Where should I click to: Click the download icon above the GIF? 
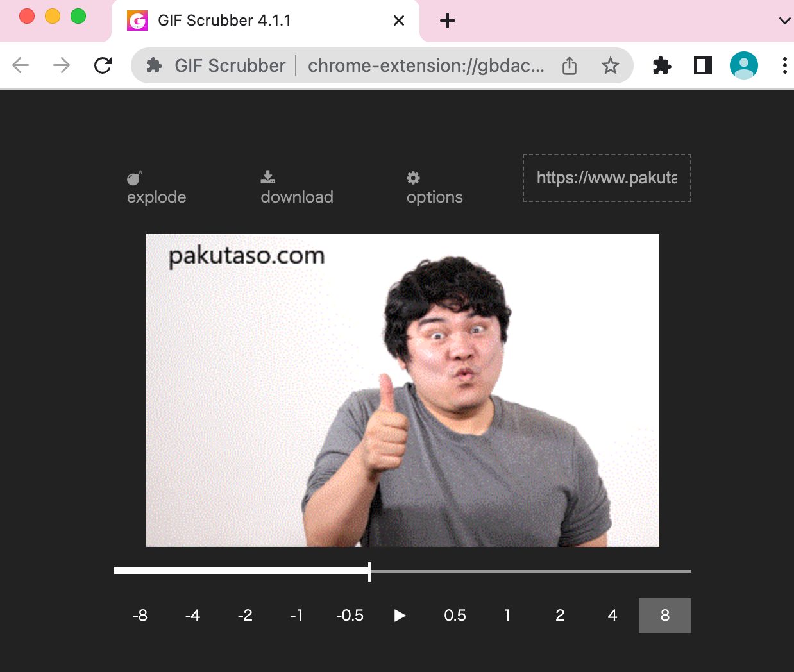click(267, 176)
